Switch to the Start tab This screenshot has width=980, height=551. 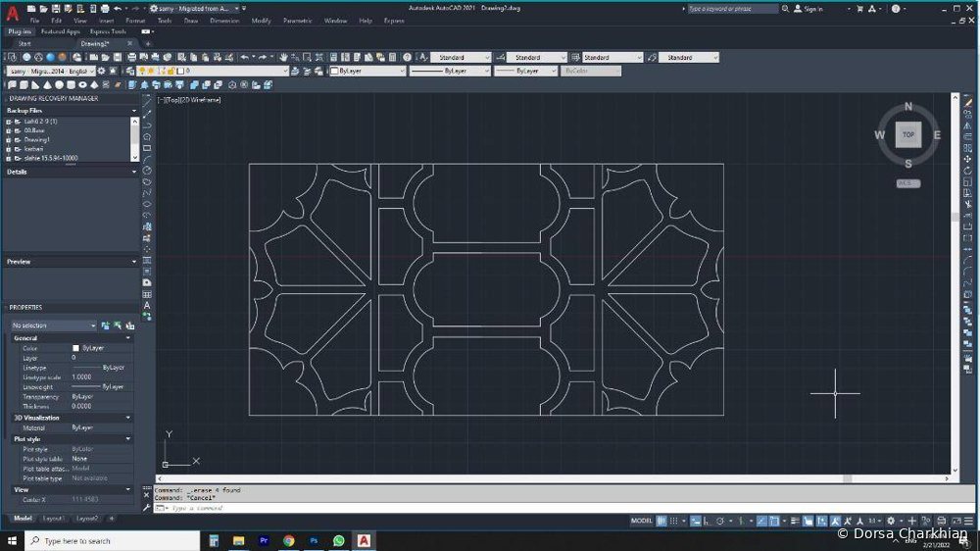[24, 44]
